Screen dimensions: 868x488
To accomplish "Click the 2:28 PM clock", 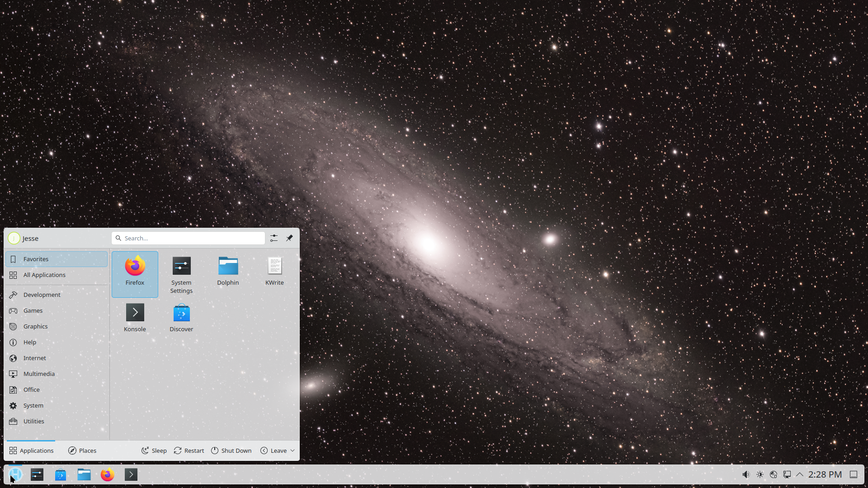I will tap(825, 474).
